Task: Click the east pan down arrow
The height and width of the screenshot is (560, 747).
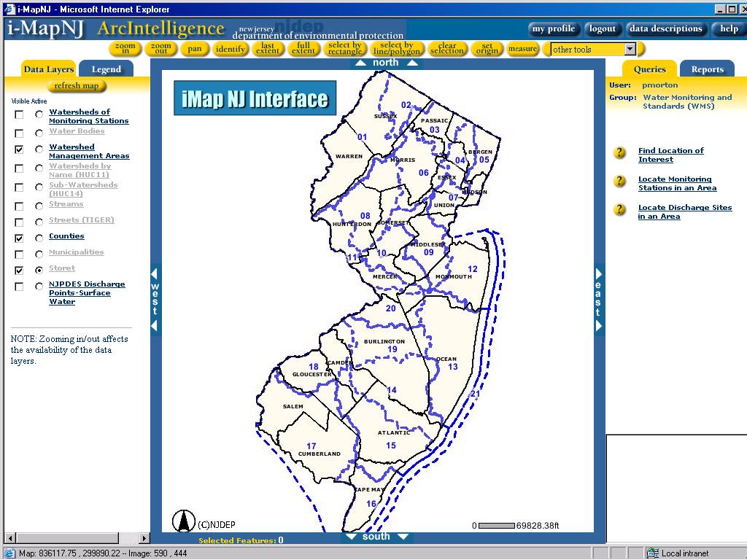Action: [599, 326]
